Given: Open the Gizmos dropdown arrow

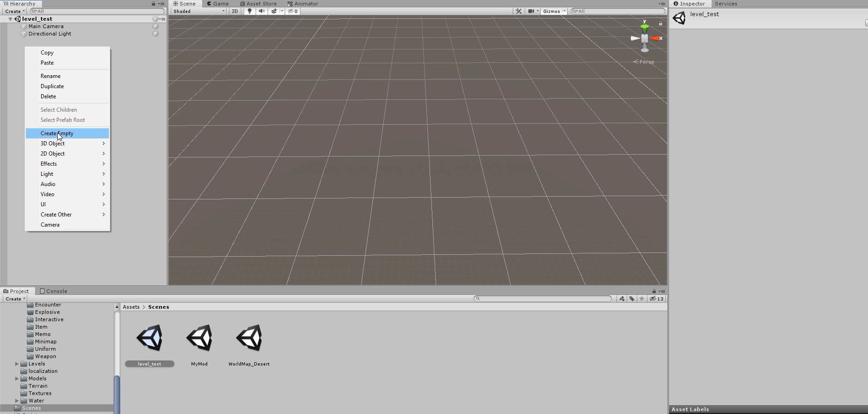Looking at the screenshot, I should tap(564, 11).
